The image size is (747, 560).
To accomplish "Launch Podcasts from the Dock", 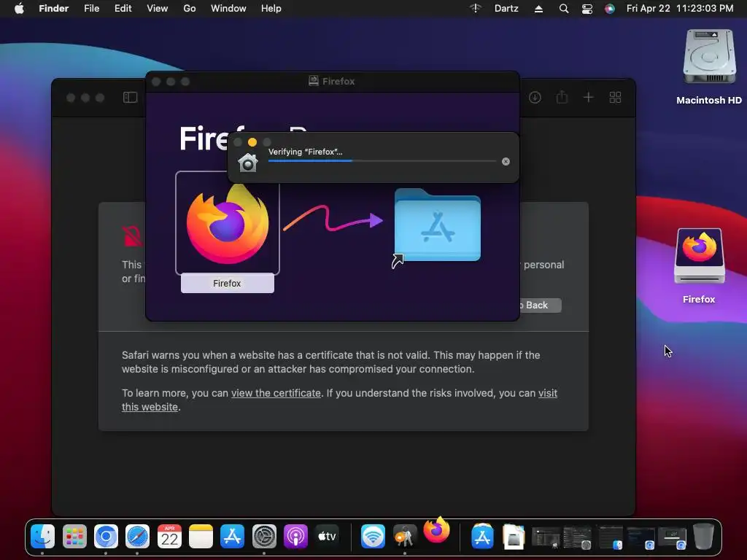I will coord(295,537).
